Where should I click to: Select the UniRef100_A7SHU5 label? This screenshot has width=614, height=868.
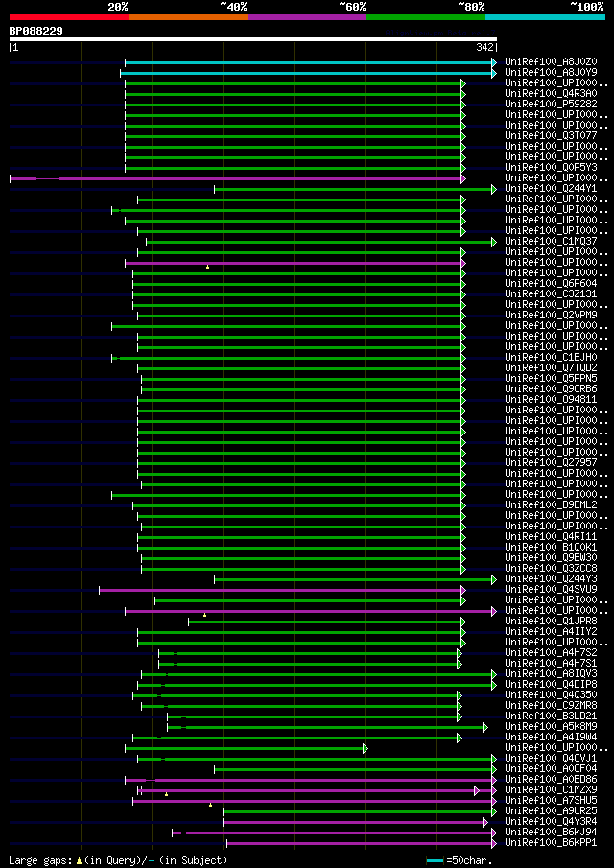(x=551, y=801)
